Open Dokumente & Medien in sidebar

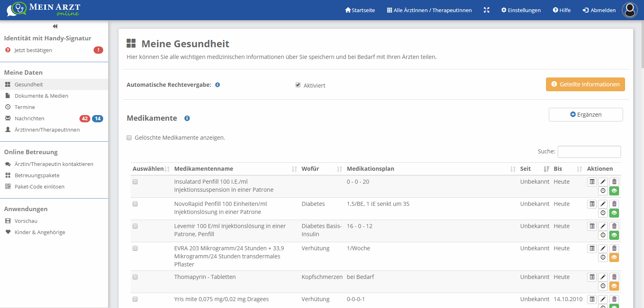click(41, 96)
